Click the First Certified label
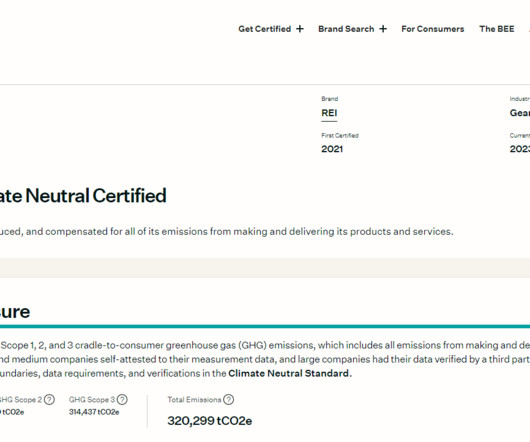This screenshot has width=530, height=442. pyautogui.click(x=340, y=136)
